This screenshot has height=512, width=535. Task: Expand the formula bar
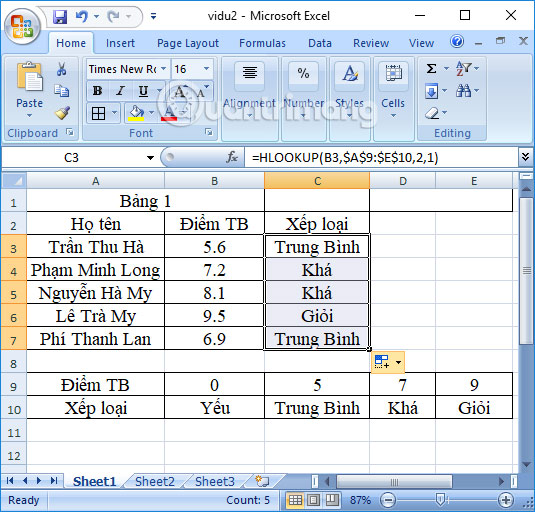[x=525, y=157]
